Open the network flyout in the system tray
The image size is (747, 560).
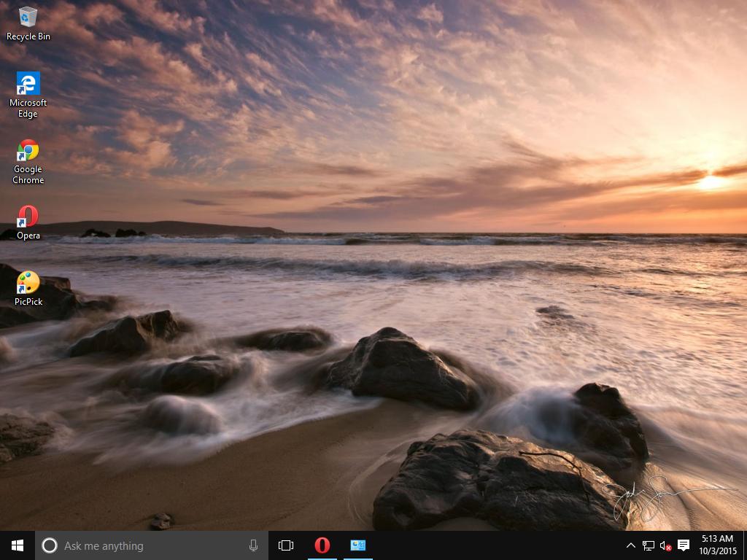pos(647,545)
